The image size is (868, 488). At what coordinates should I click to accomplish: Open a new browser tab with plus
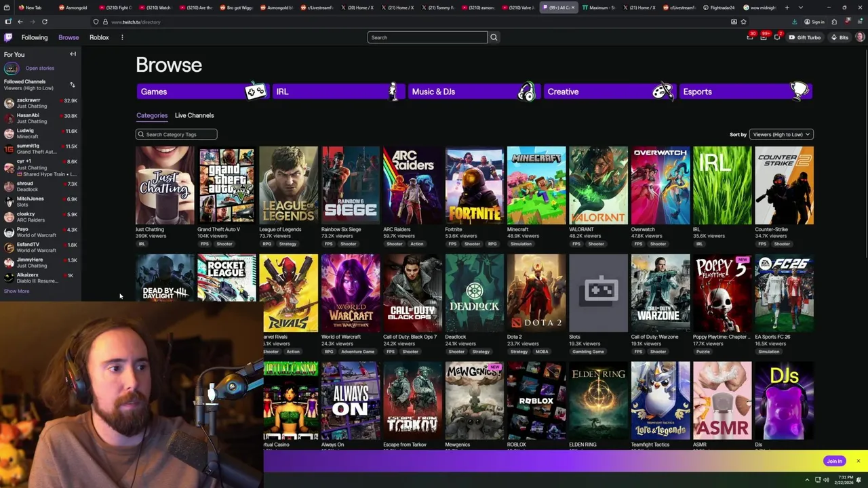787,7
